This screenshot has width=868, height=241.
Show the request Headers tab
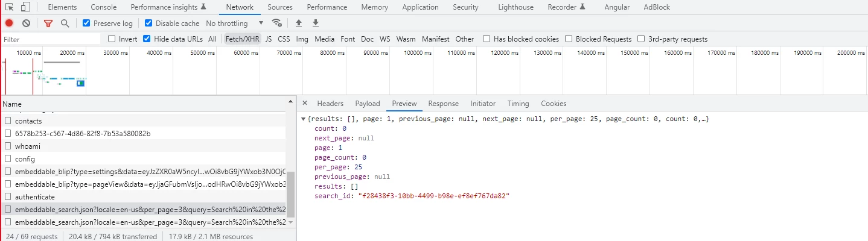330,104
